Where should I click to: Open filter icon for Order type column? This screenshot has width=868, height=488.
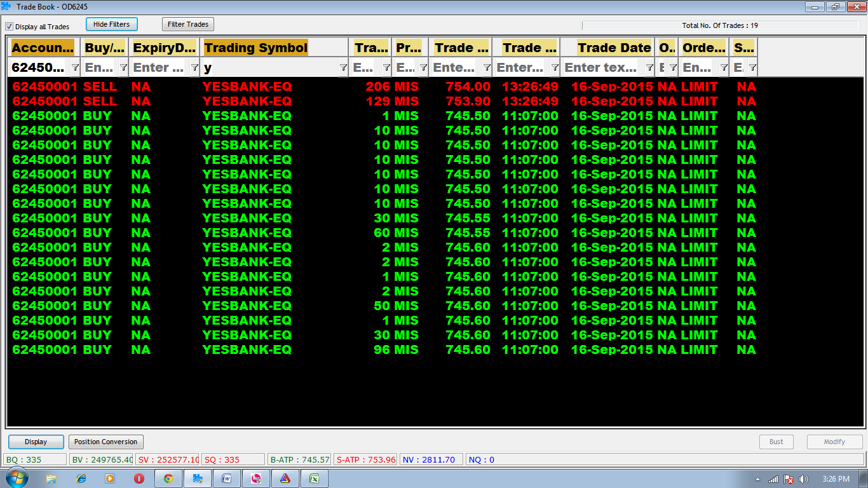(724, 67)
